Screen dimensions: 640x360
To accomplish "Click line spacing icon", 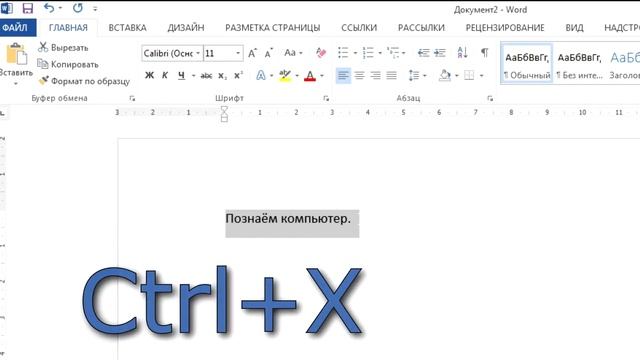I will point(414,76).
